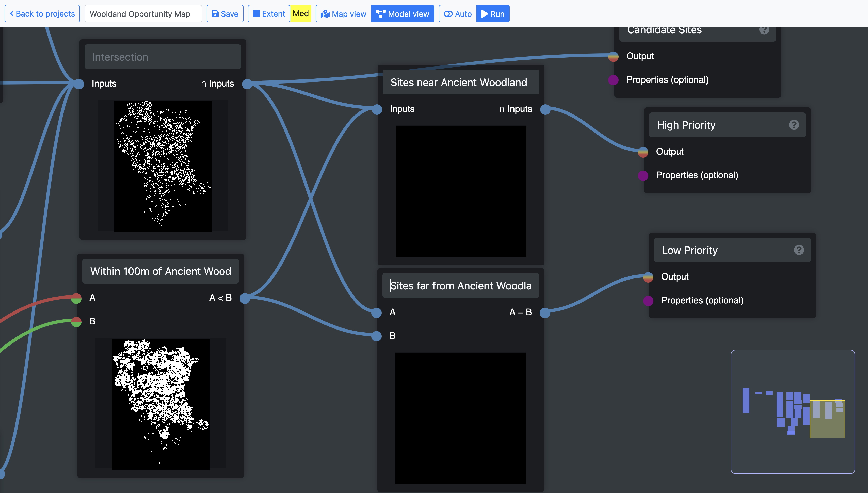Switch to Map view
Screen dimensions: 868x493
tap(343, 14)
